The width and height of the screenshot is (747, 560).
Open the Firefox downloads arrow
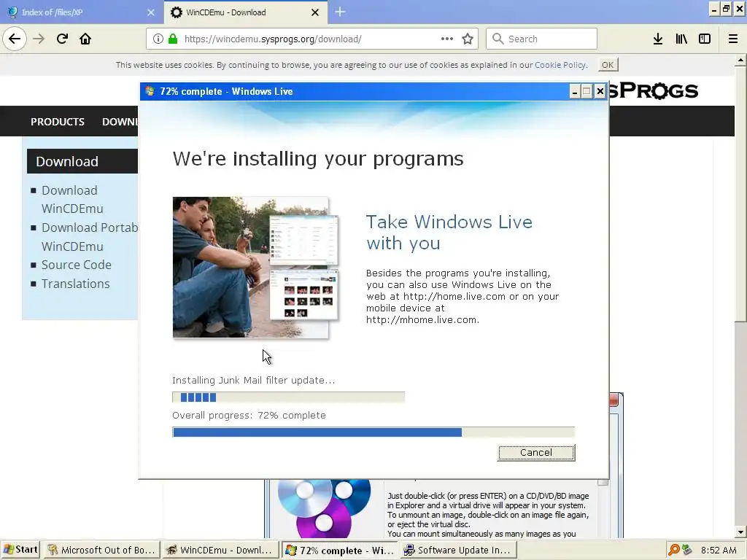658,39
